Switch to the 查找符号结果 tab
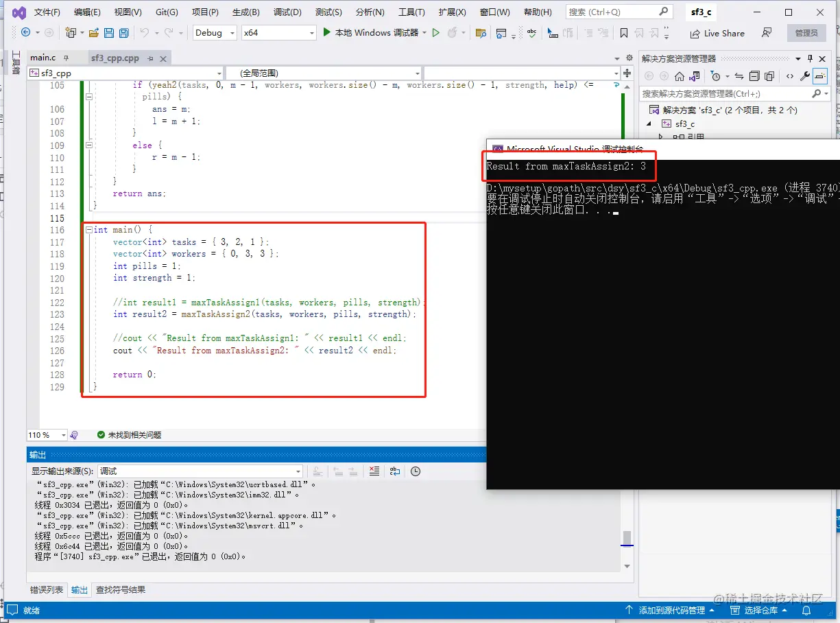 pyautogui.click(x=121, y=589)
